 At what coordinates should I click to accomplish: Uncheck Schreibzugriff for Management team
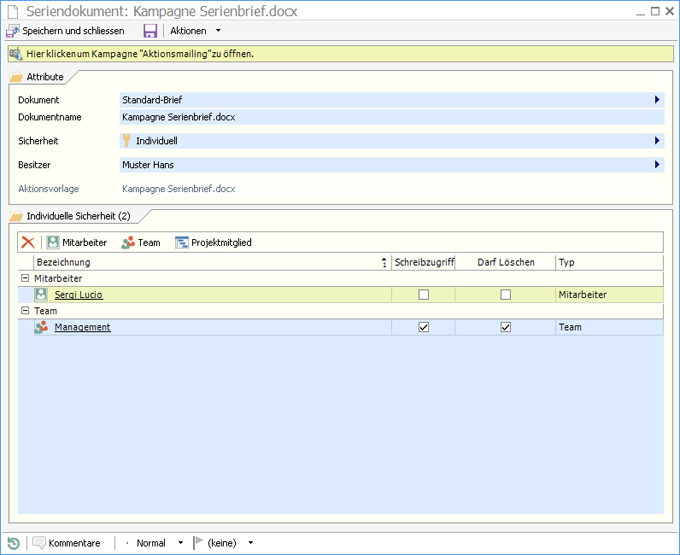tap(423, 327)
